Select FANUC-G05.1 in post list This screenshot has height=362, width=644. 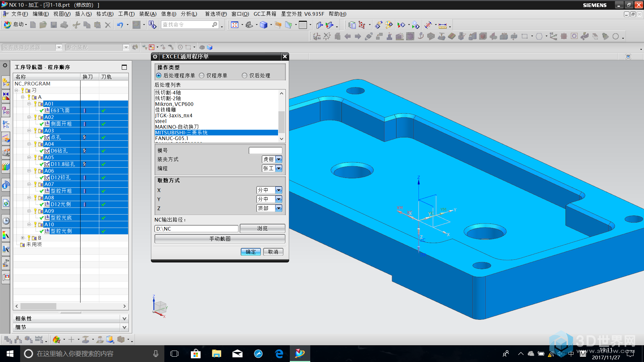coord(216,138)
